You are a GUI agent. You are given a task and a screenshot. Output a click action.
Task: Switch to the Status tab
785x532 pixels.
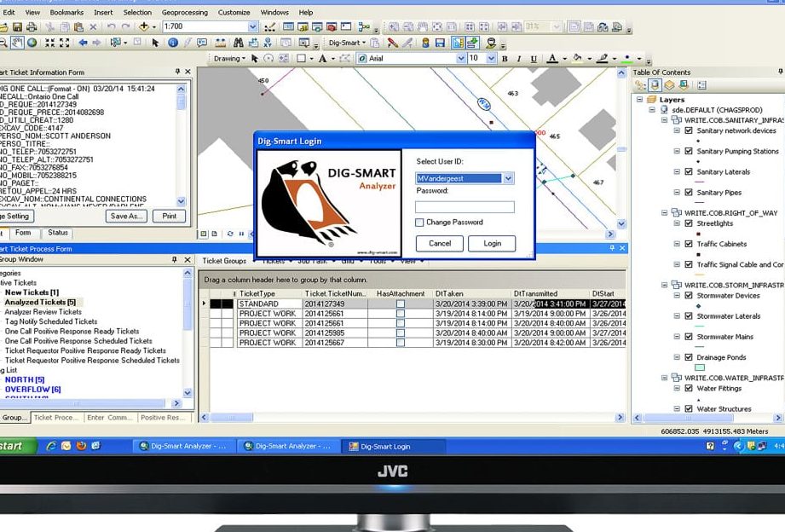tap(58, 233)
